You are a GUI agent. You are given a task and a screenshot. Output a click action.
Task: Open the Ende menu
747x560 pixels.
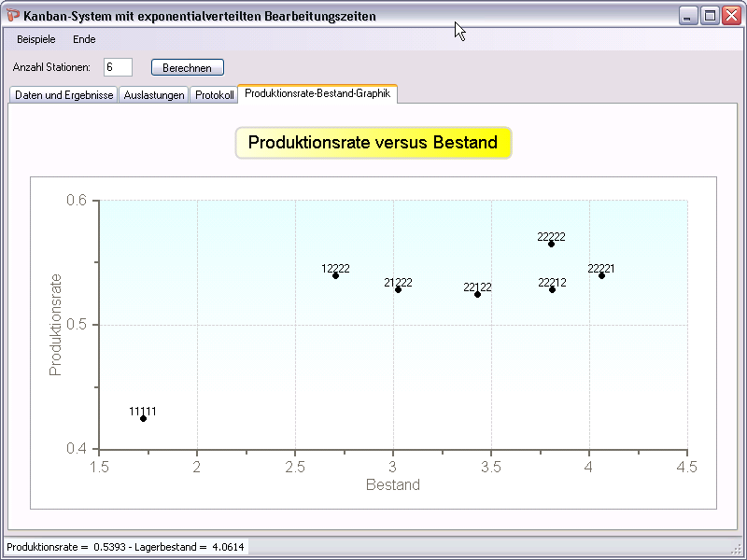(84, 39)
